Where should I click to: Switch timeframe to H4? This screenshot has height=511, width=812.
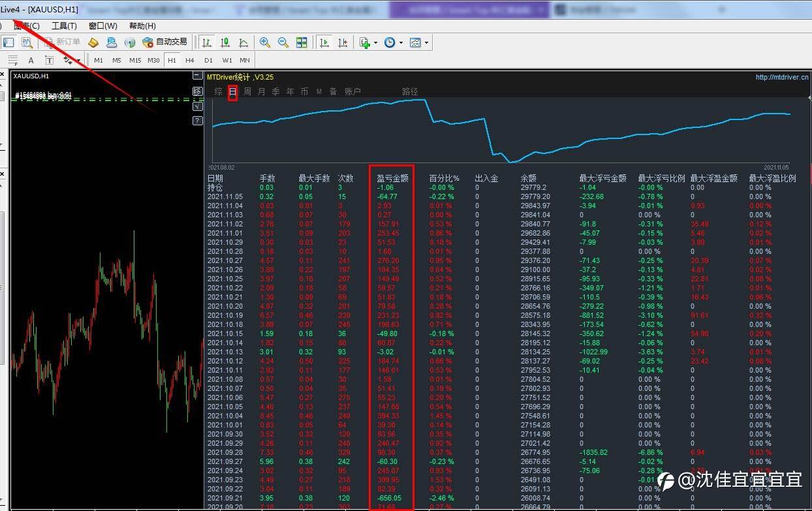(190, 61)
